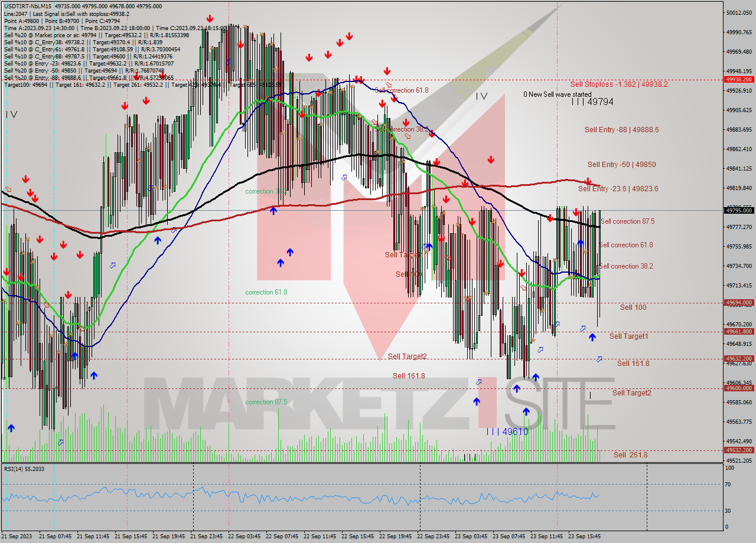
Task: Select the 'RSI(14) 55.2033' indicator title
Action: click(x=24, y=469)
